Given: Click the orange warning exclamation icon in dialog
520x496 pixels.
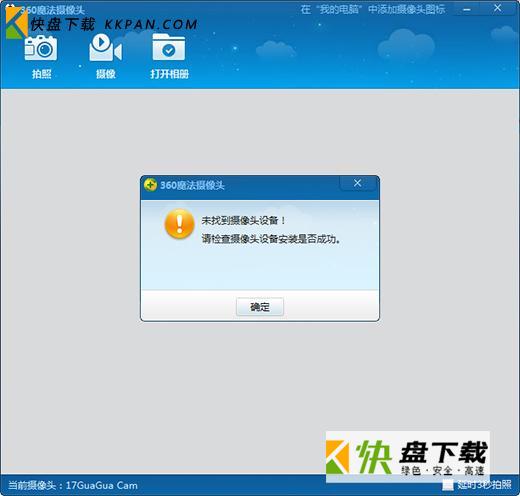Looking at the screenshot, I should click(x=179, y=224).
